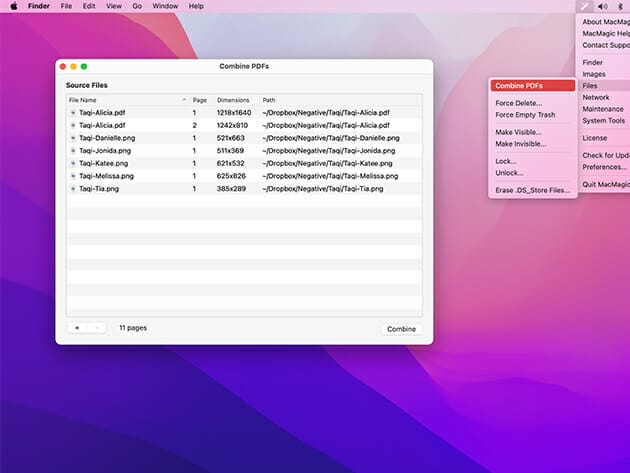This screenshot has width=630, height=473.
Task: Open the Window menu in menu bar
Action: click(x=165, y=6)
